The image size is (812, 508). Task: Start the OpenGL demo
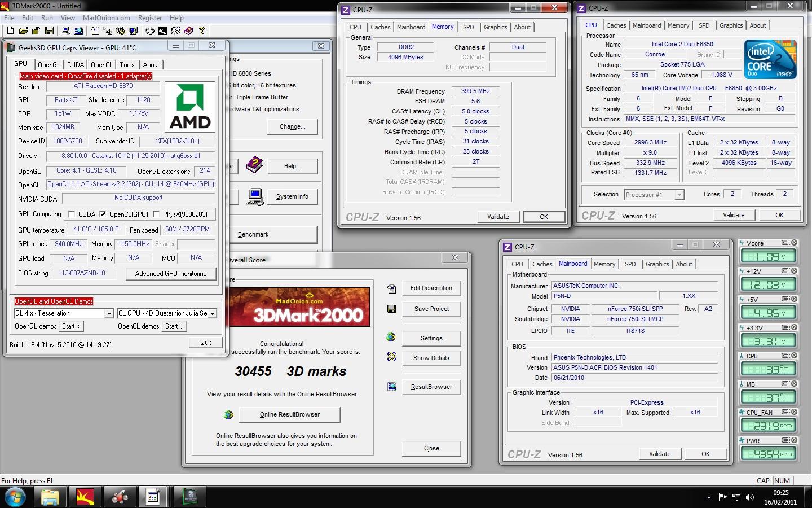[x=71, y=326]
